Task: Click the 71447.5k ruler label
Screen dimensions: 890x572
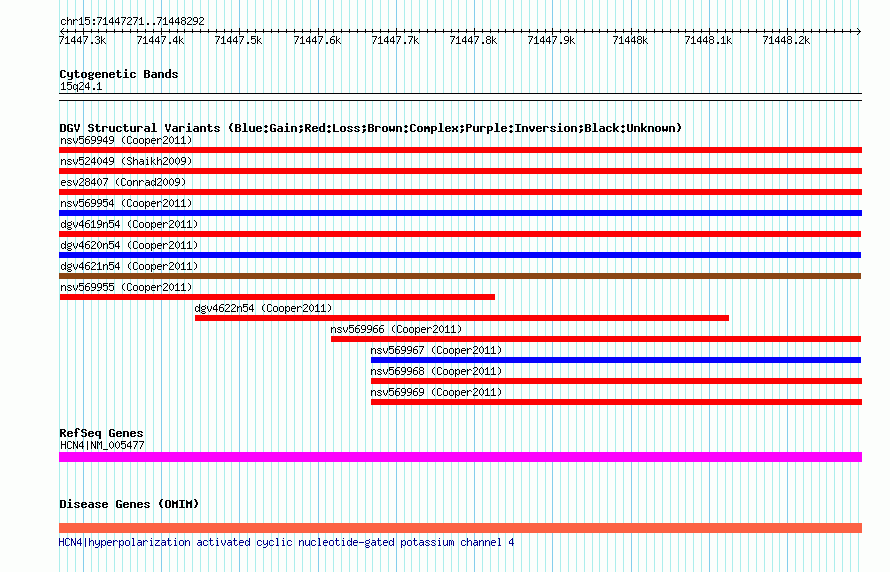Action: click(x=238, y=40)
